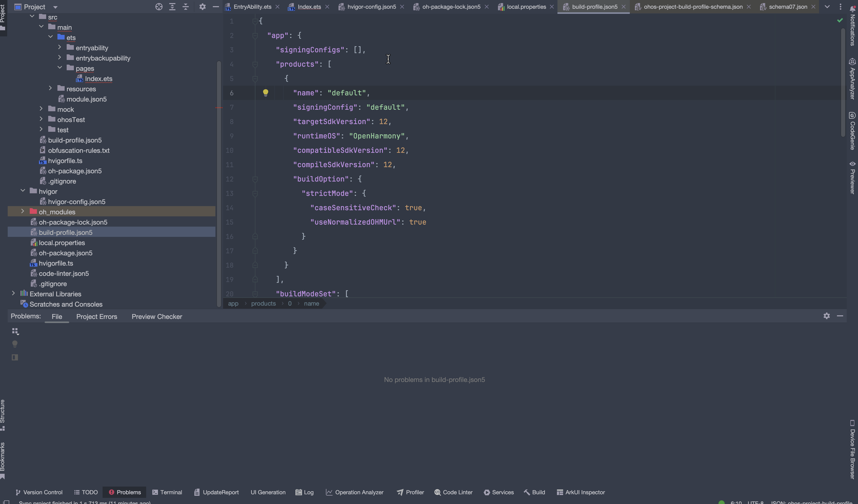
Task: Click the green checkmark inspection indicator
Action: click(x=840, y=21)
